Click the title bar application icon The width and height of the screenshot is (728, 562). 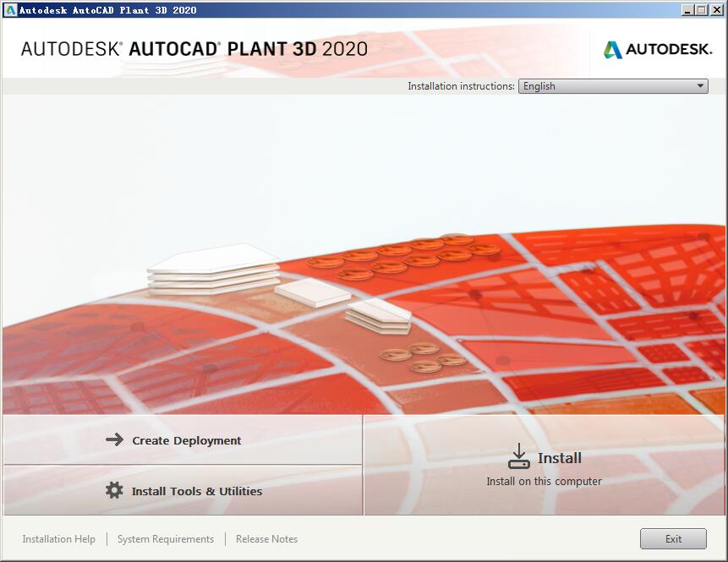tap(10, 10)
